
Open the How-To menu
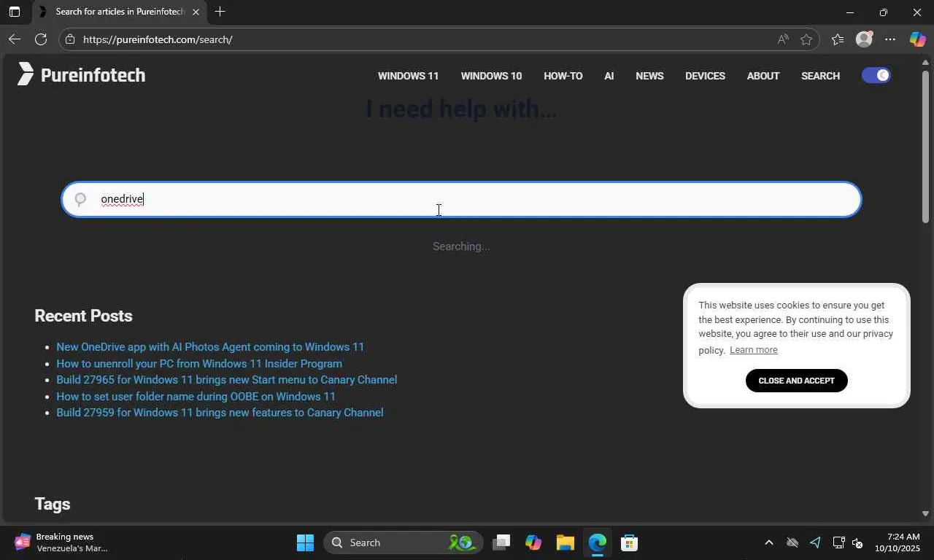pos(563,76)
